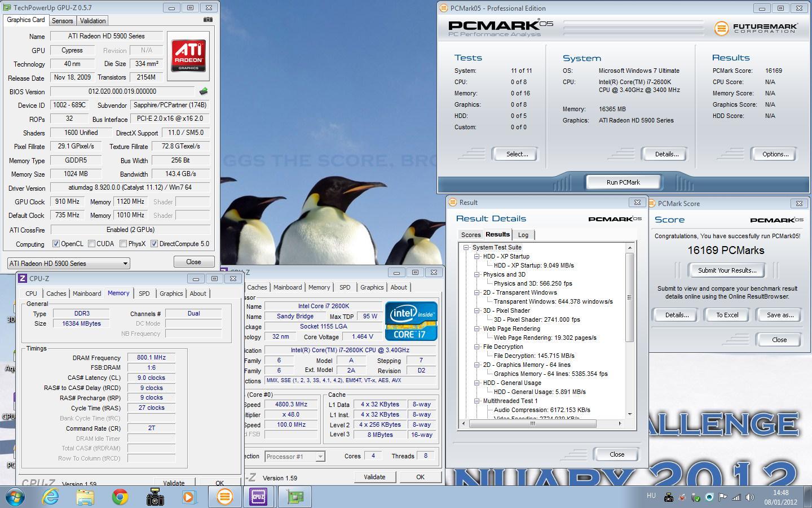
Task: Click the volume speaker tray icon
Action: click(x=749, y=497)
